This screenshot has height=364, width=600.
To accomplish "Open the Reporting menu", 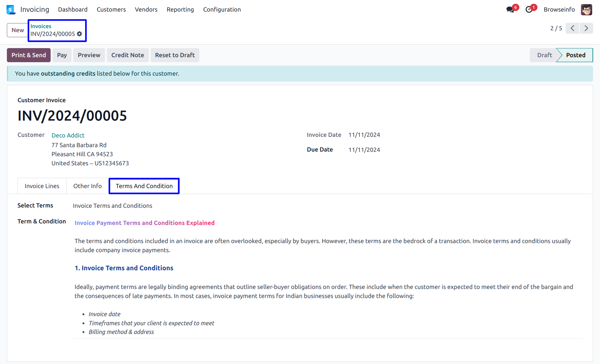I will point(180,10).
